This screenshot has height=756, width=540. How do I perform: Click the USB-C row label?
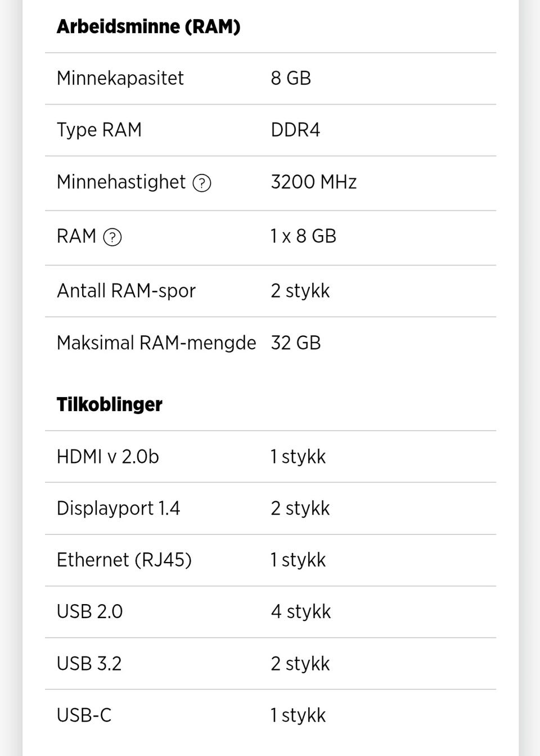click(x=84, y=715)
